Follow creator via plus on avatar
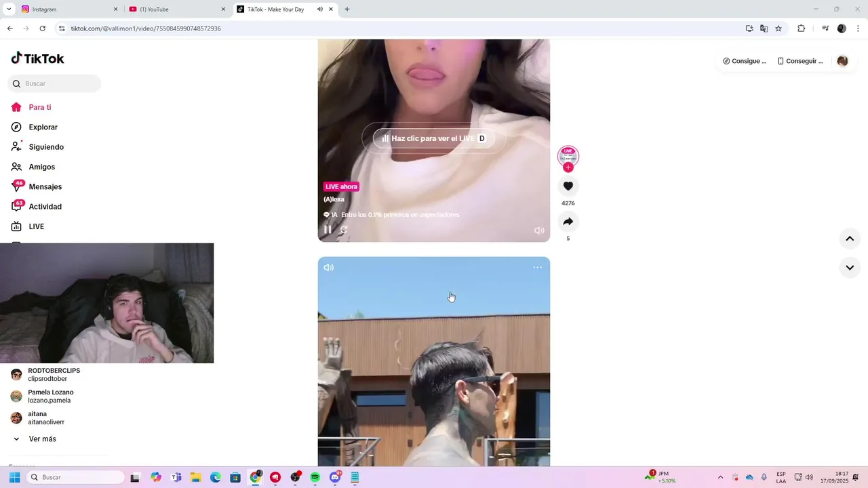 click(568, 167)
